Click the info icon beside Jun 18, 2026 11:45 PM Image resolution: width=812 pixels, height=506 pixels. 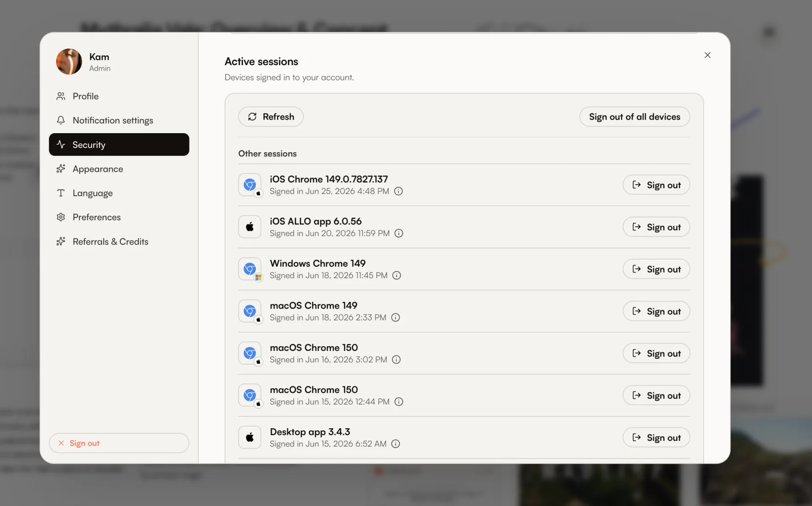coord(397,276)
